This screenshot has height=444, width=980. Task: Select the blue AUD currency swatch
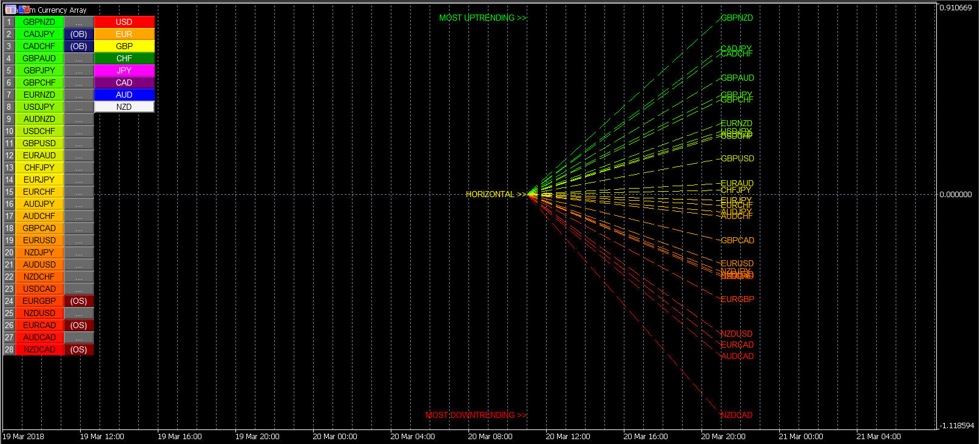click(x=124, y=95)
